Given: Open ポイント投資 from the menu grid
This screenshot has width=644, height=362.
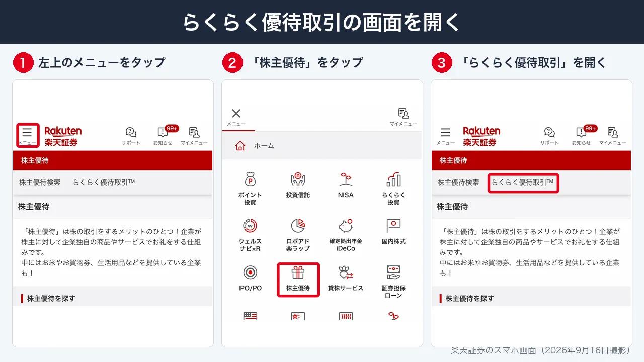Looking at the screenshot, I should pos(250,189).
